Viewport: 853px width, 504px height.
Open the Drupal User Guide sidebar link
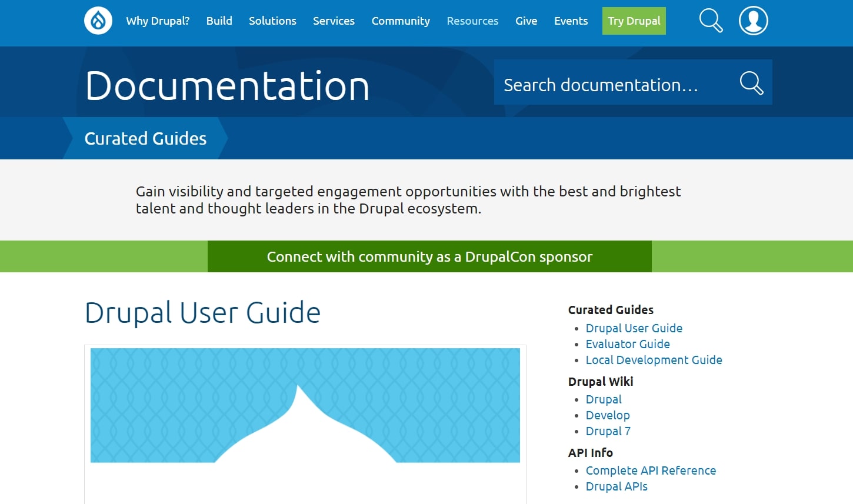(x=634, y=328)
